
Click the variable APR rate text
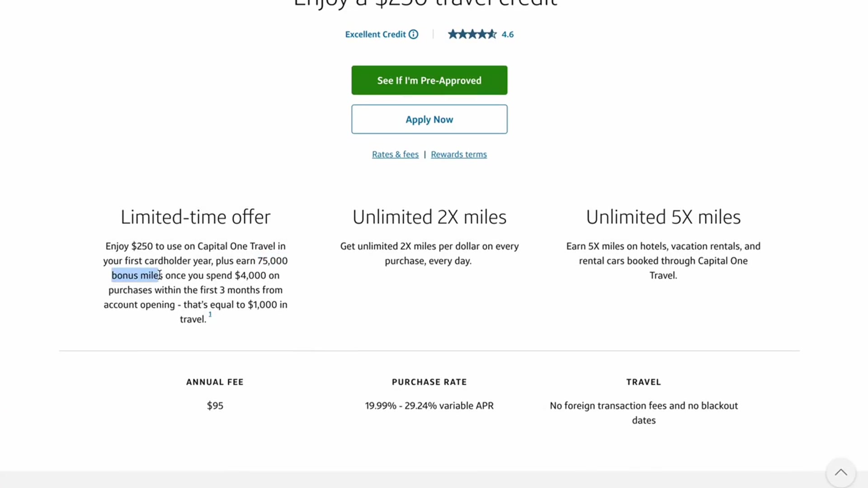(x=429, y=406)
